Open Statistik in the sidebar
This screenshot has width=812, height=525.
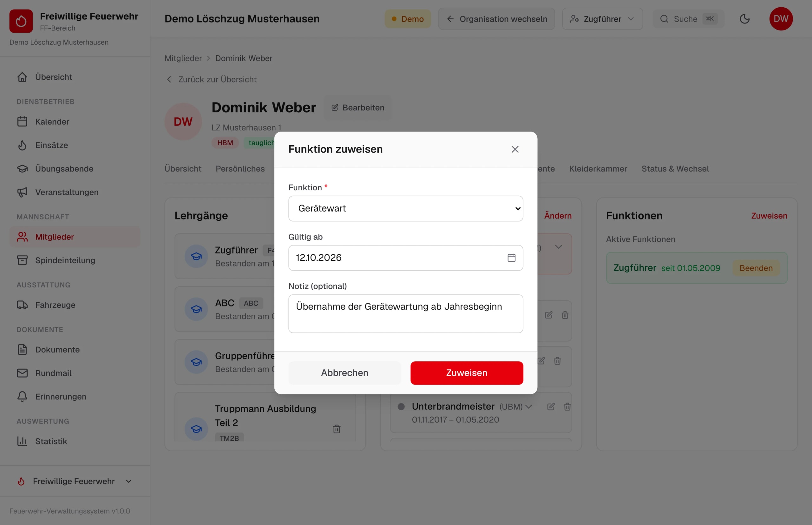click(x=75, y=442)
